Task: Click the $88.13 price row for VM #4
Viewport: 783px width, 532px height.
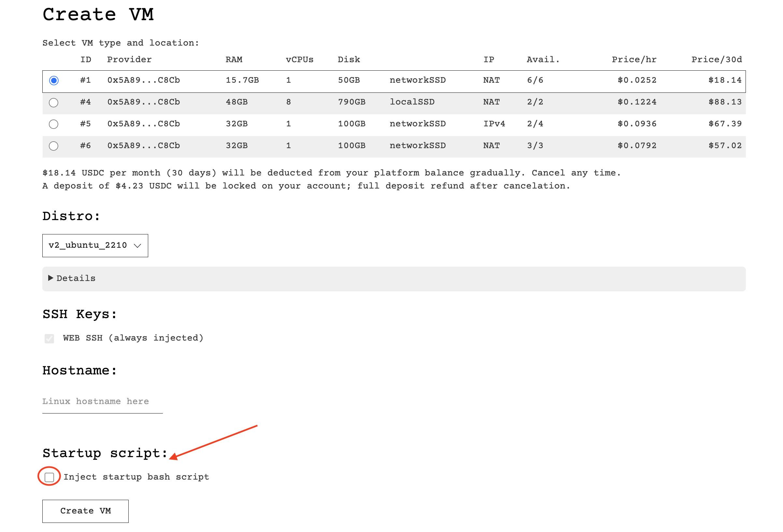Action: [x=725, y=102]
